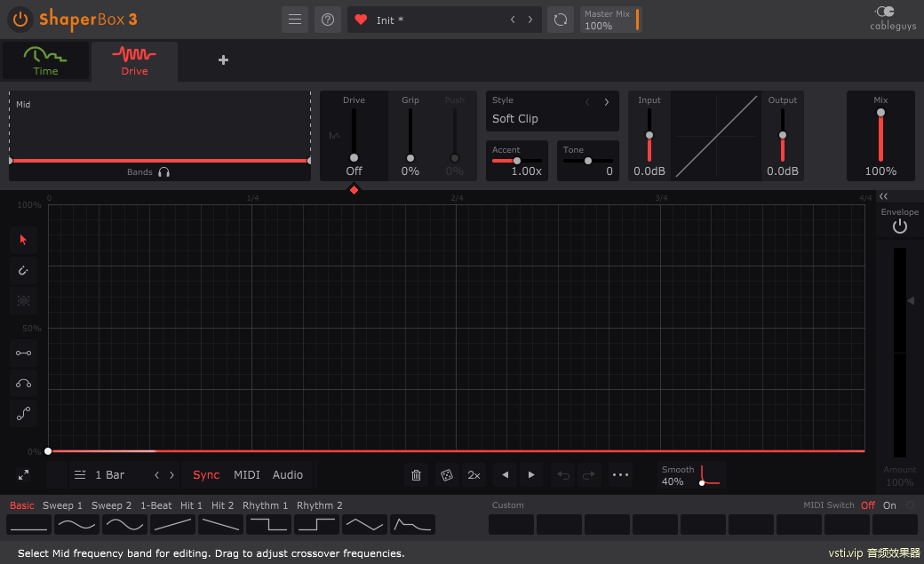
Task: Select Audio trigger mode
Action: coord(288,475)
